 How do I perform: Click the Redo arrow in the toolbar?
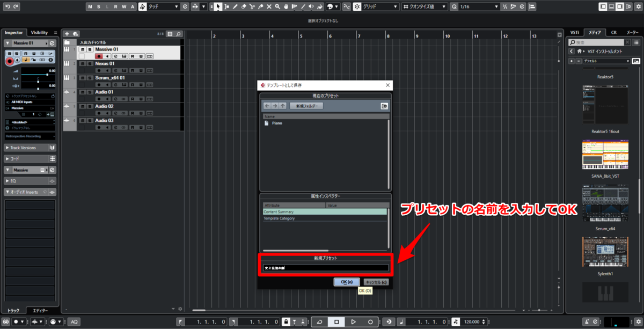[16, 6]
